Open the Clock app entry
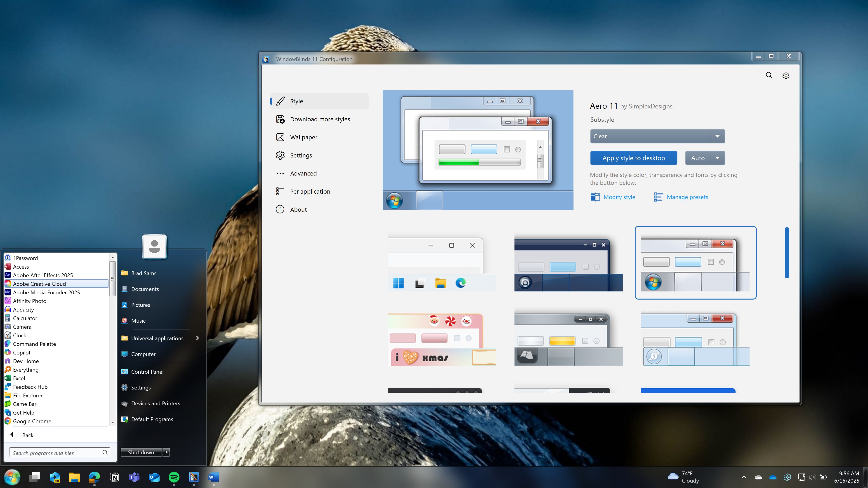Screen dimensions: 868x488 pos(56,335)
